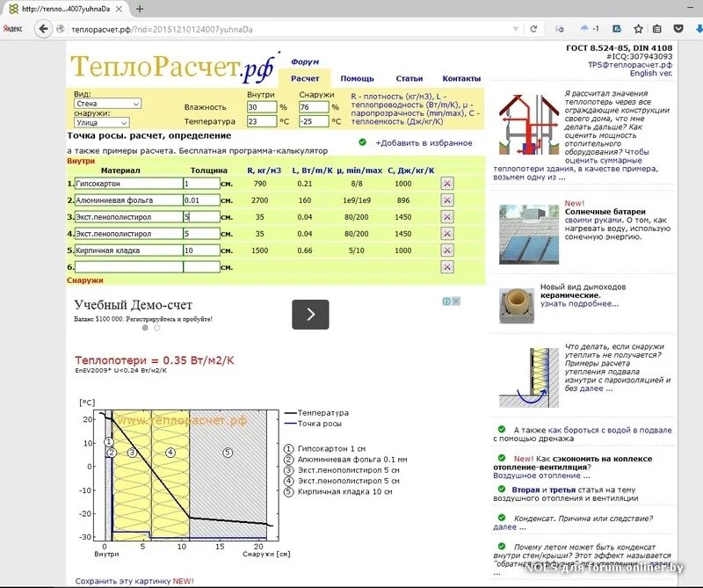Screen dimensions: 703x588
Task: Click узнать подробнее about керамические дымоходы
Action: 579,303
